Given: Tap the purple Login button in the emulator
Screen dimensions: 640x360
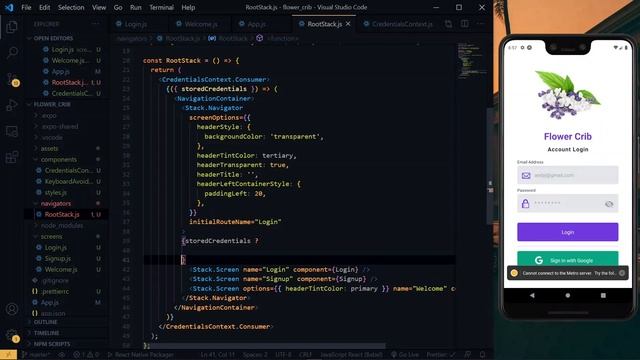Looking at the screenshot, I should pos(567,232).
